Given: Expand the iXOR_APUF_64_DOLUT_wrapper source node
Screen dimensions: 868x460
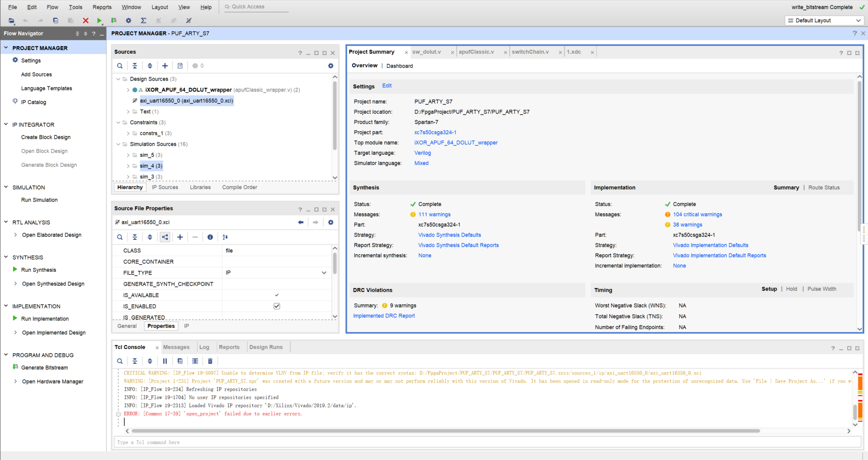Looking at the screenshot, I should [x=128, y=90].
